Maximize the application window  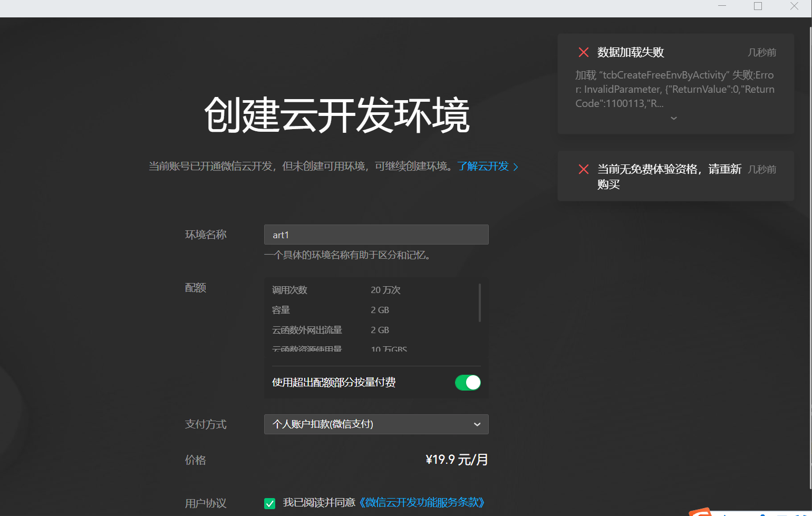pos(758,6)
